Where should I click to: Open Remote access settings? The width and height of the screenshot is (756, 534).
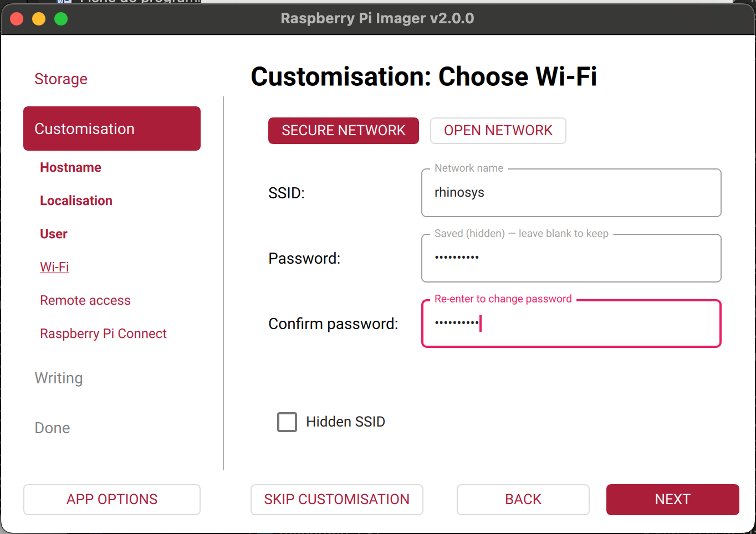85,300
